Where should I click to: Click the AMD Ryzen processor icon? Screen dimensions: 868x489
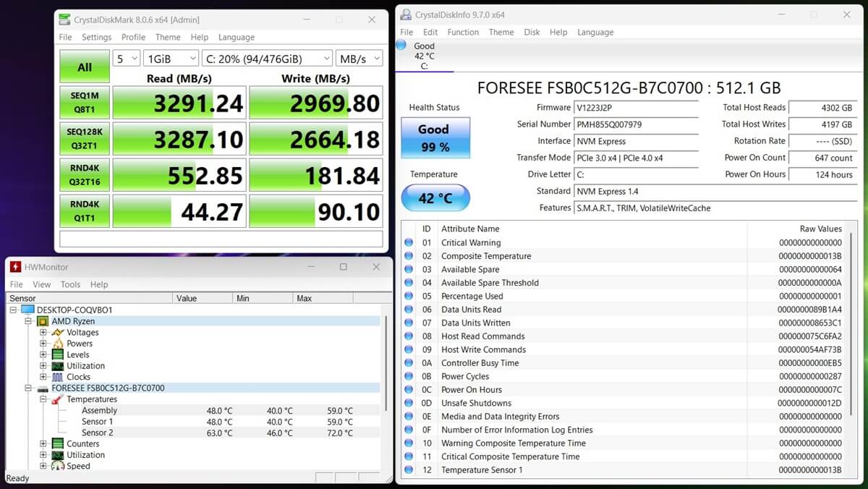point(43,321)
